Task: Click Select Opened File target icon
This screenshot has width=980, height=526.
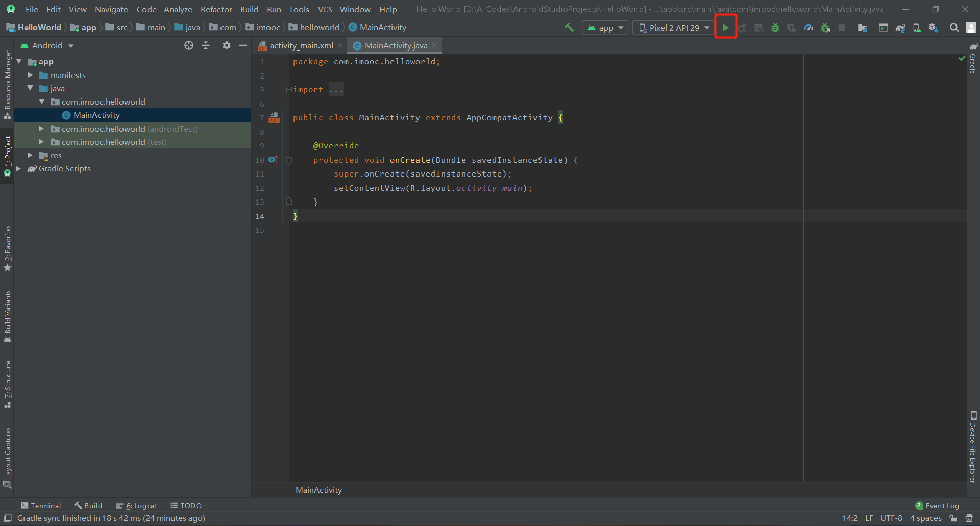Action: click(189, 45)
